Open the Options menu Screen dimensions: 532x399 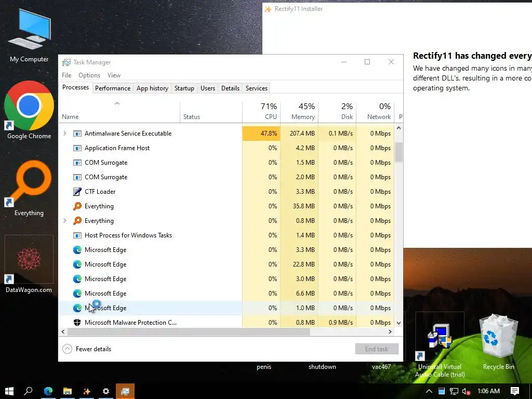[x=89, y=75]
